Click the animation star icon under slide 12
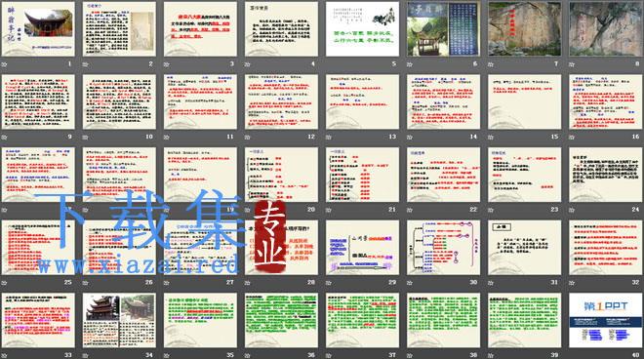Image resolution: width=644 pixels, height=359 pixels. (x=248, y=138)
